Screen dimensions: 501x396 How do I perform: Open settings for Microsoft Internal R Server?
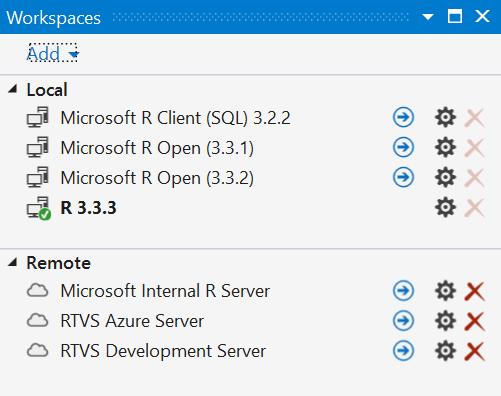445,291
